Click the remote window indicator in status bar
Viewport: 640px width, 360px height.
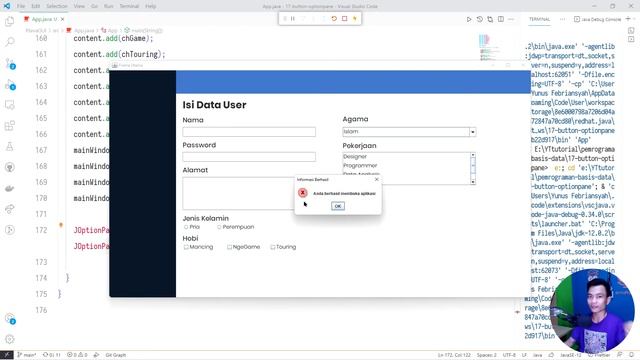(7, 355)
